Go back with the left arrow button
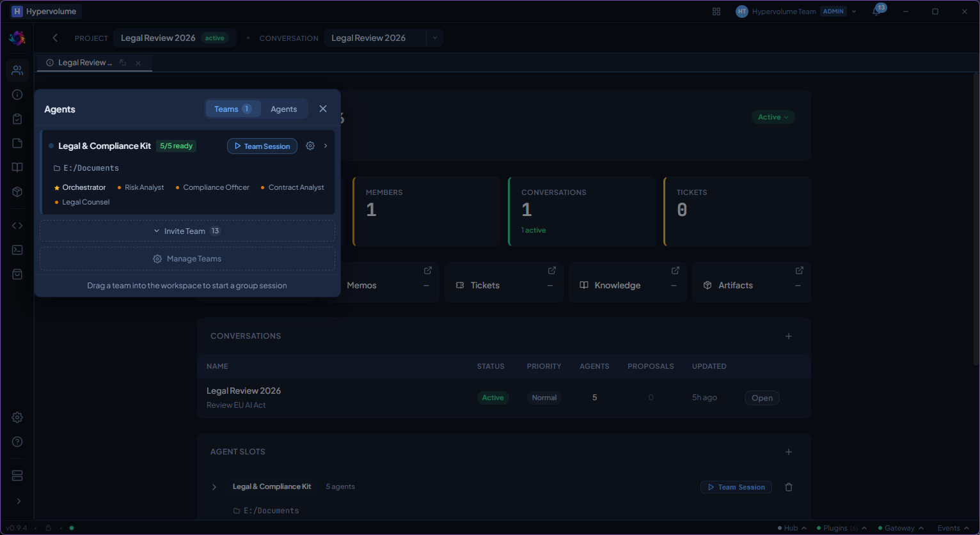The image size is (980, 535). 55,38
